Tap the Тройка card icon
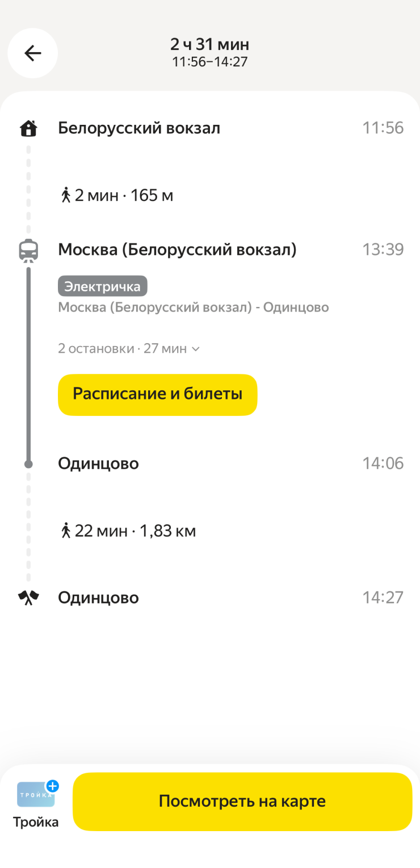The image size is (420, 868). 36,794
